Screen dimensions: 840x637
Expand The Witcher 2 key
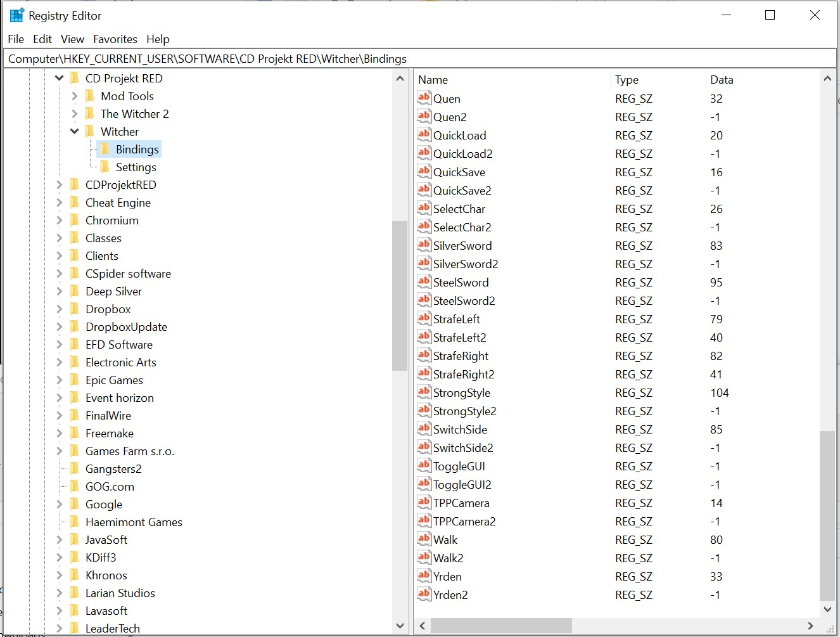coord(75,113)
